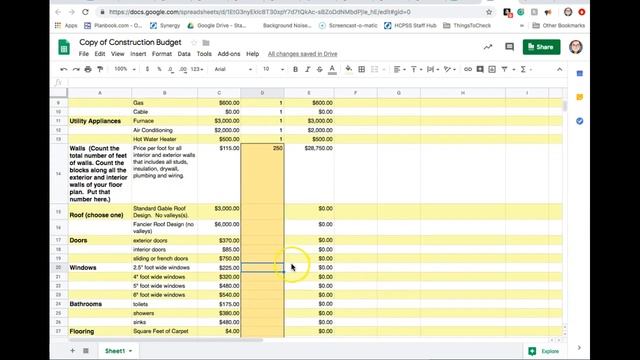
Task: Collapse the menus with the up arrow
Action: [559, 69]
